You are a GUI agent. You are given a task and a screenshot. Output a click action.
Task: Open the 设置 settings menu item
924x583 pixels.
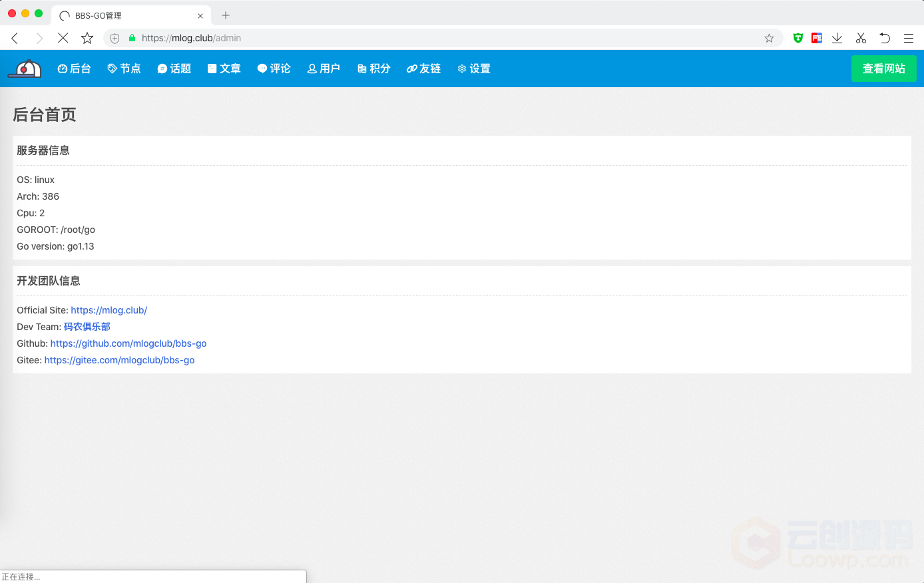[x=474, y=69]
